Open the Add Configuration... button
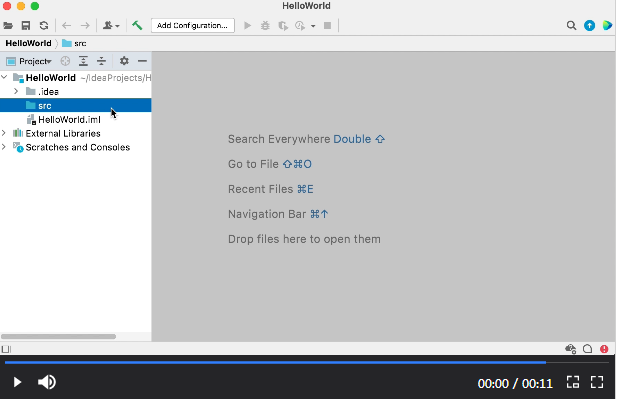Viewport: 617px width, 399px height. coord(193,26)
